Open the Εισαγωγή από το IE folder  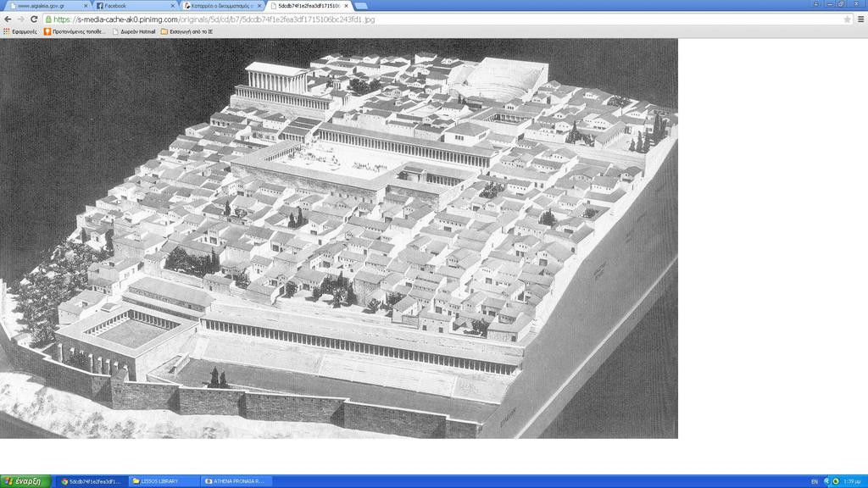(x=186, y=32)
